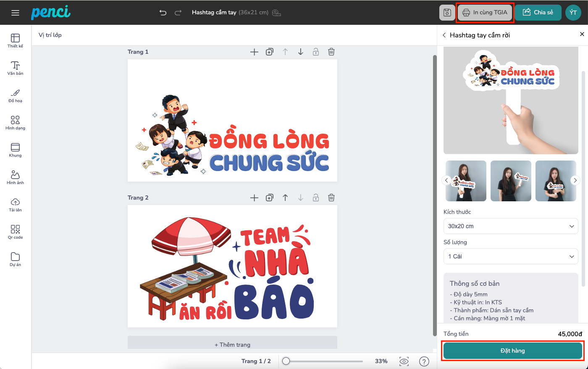Switch to the Hình ảnh panel

point(16,177)
